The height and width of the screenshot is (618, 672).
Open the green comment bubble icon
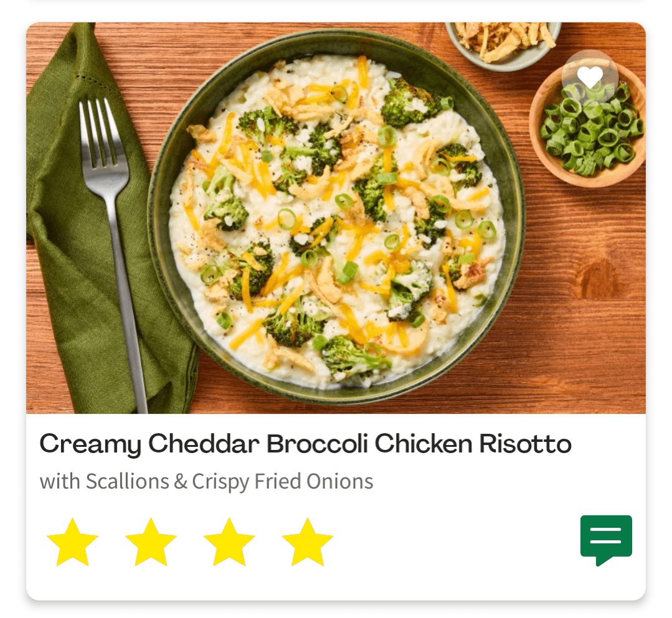pyautogui.click(x=606, y=540)
